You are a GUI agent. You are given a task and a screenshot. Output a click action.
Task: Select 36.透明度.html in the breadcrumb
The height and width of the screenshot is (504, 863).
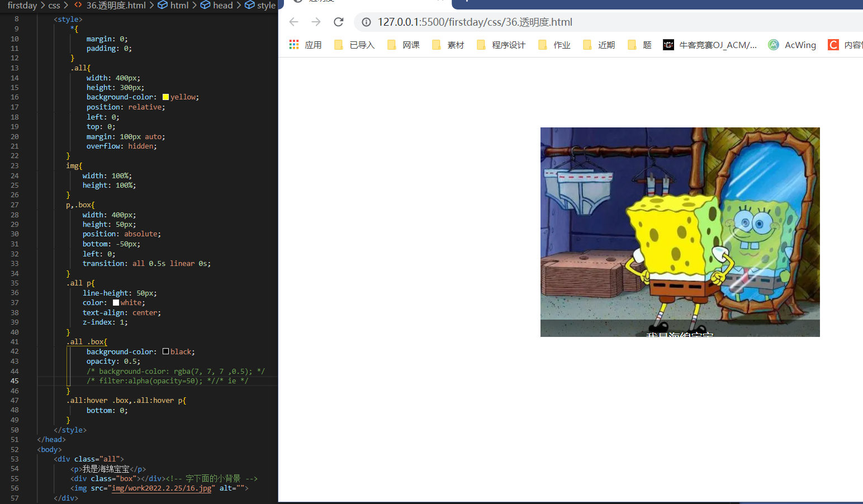click(x=110, y=5)
